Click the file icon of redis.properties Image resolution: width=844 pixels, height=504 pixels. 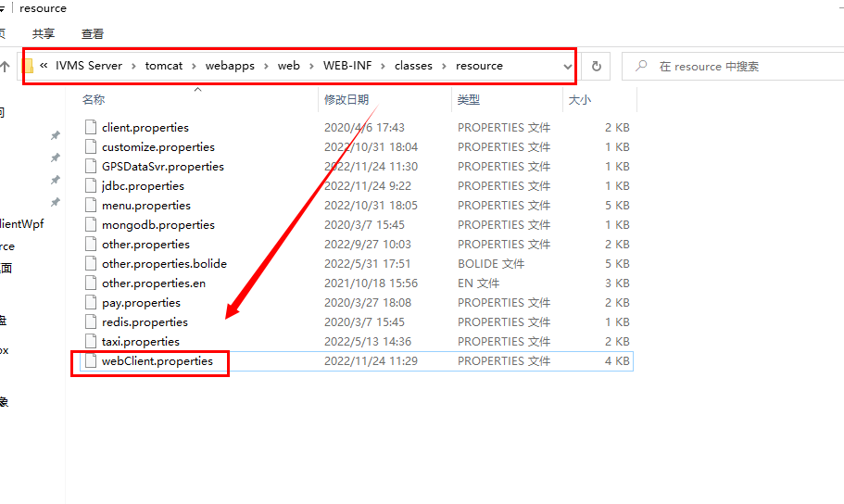pyautogui.click(x=91, y=321)
